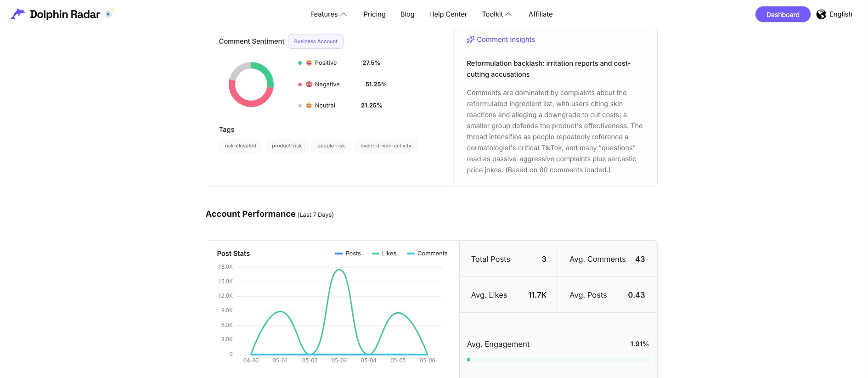The height and width of the screenshot is (378, 868).
Task: Click the Tags label
Action: tap(226, 130)
